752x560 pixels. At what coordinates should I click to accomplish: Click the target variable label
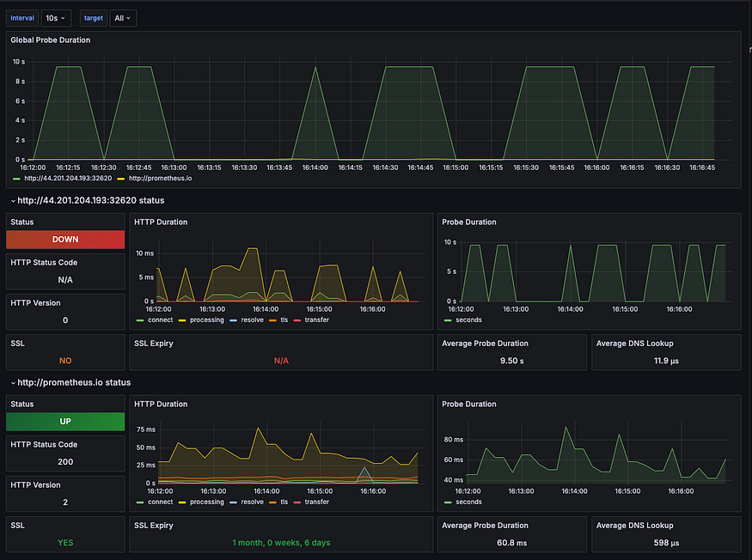click(x=94, y=18)
